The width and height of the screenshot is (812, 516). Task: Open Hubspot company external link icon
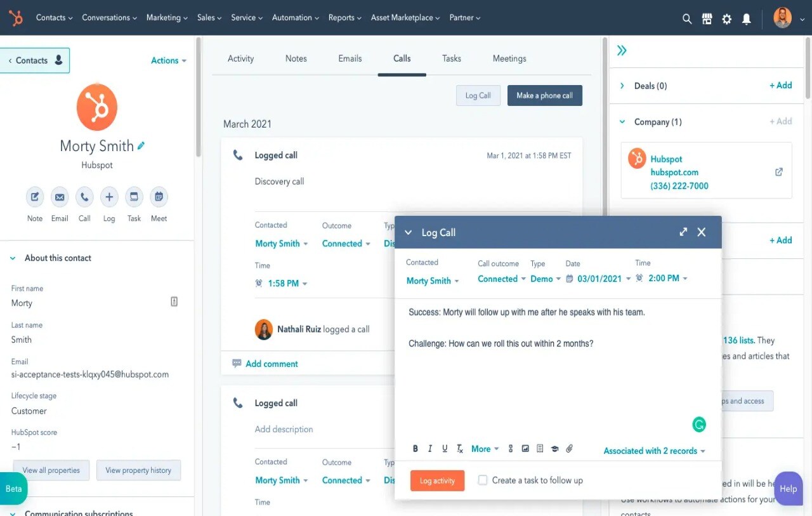coord(779,172)
